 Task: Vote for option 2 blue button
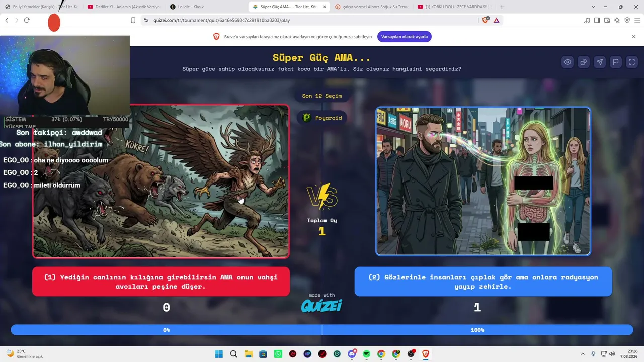pos(483,282)
